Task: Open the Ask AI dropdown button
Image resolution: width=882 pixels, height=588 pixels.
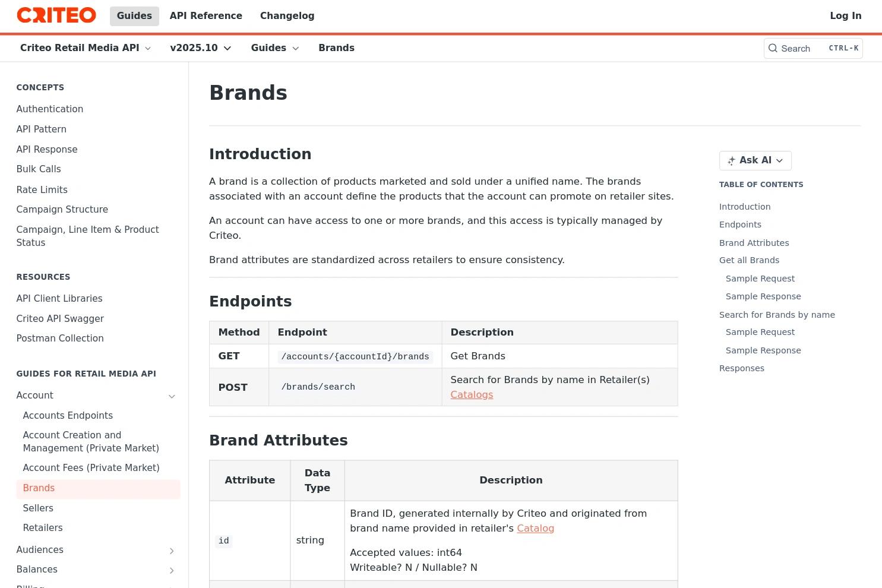Action: pos(755,160)
